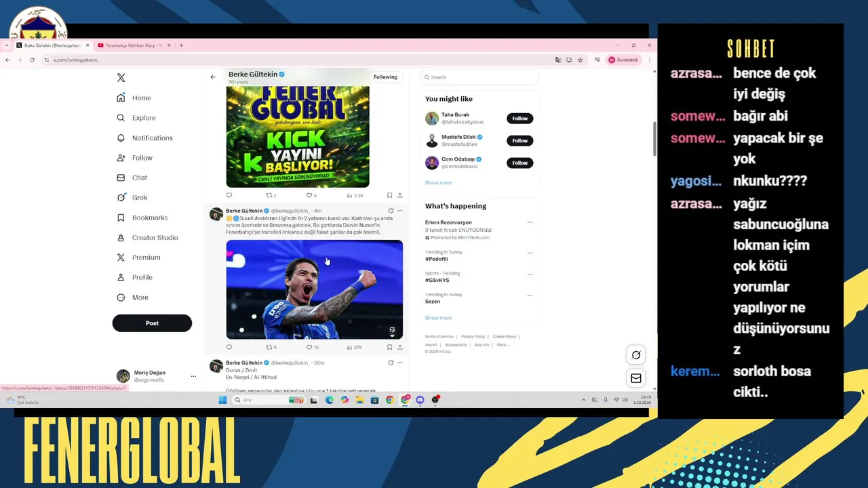This screenshot has height=488, width=868.
Task: Follow Taha Burak
Action: (520, 119)
